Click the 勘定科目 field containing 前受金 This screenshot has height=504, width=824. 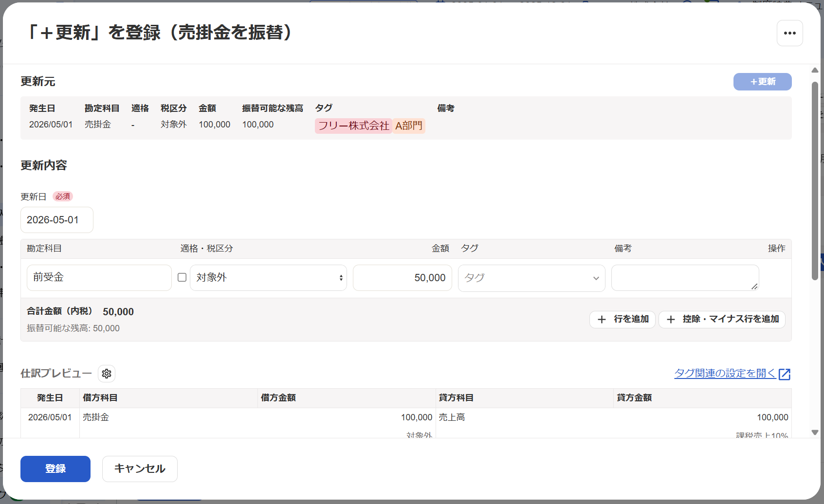click(x=99, y=278)
